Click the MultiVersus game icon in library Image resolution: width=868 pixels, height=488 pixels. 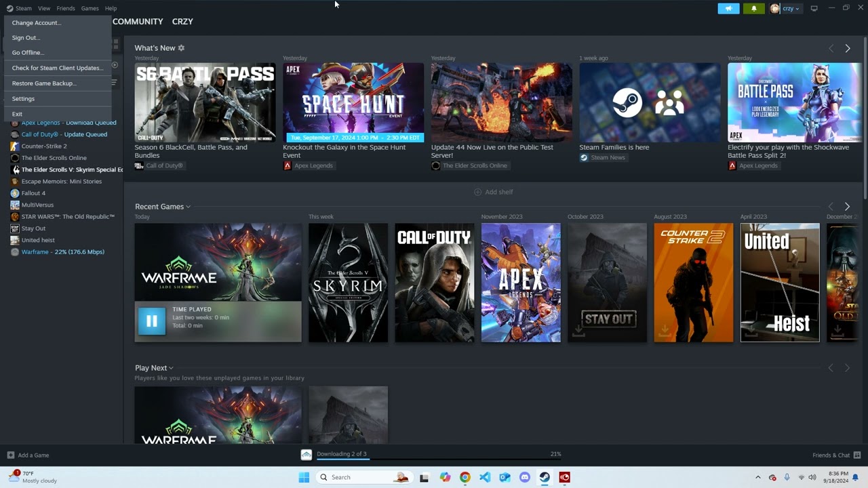15,205
